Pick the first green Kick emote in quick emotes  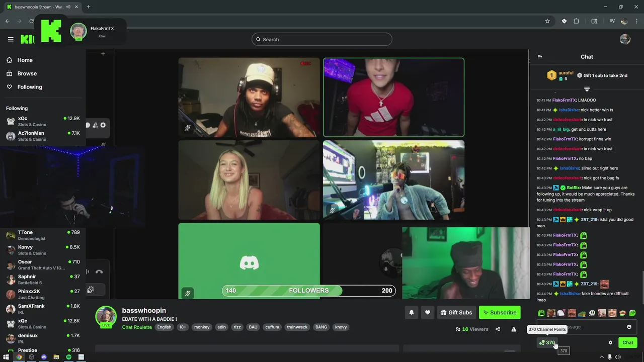click(x=541, y=313)
